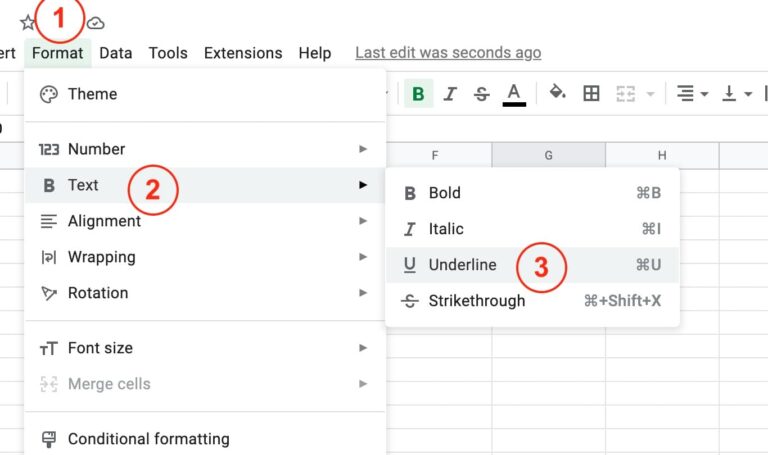Click the Wrapping icon in the menu
The image size is (768, 455).
(48, 257)
